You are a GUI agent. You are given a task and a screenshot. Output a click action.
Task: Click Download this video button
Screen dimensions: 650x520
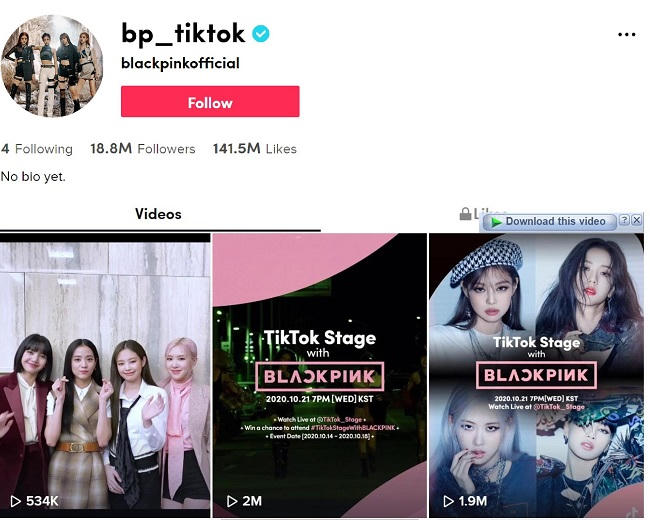click(x=550, y=222)
